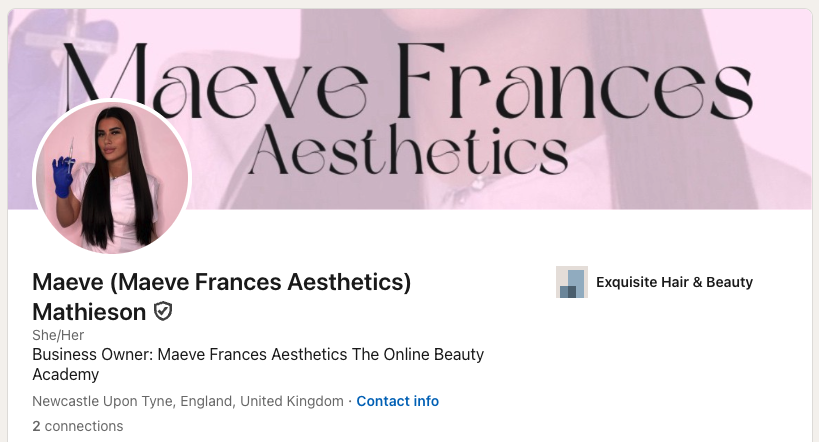Click the number 2 before connections

click(x=36, y=426)
